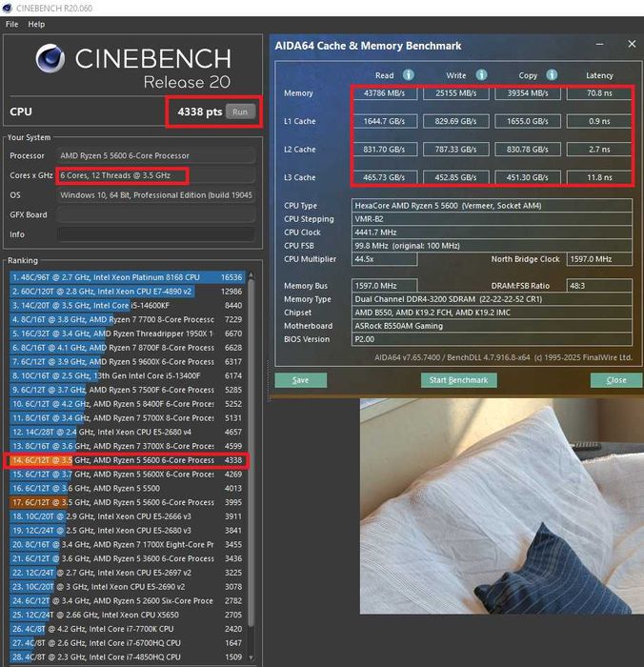Click the CPU Clock value 4441.7 MHz
Screen dimensions: 644x667
[492, 232]
